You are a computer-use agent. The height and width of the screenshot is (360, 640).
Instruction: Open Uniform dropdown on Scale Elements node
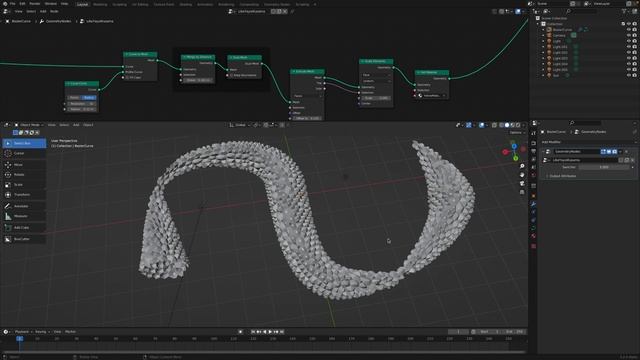coord(376,81)
